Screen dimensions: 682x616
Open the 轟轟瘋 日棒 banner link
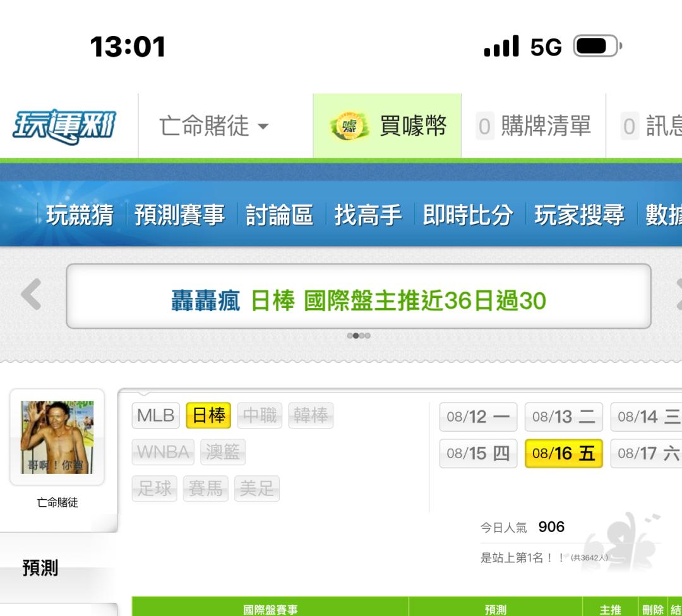(x=359, y=301)
